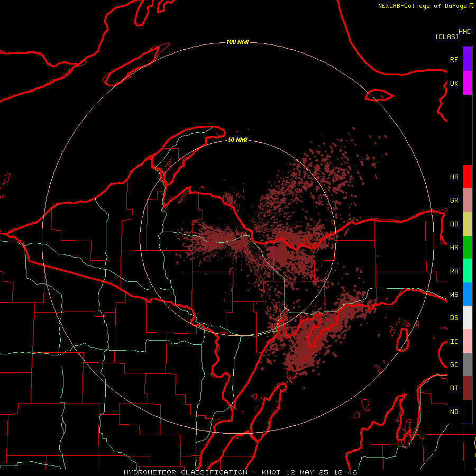
Task: Click the "NEXLAB-College of DuPage" credit text
Action: tap(422, 6)
